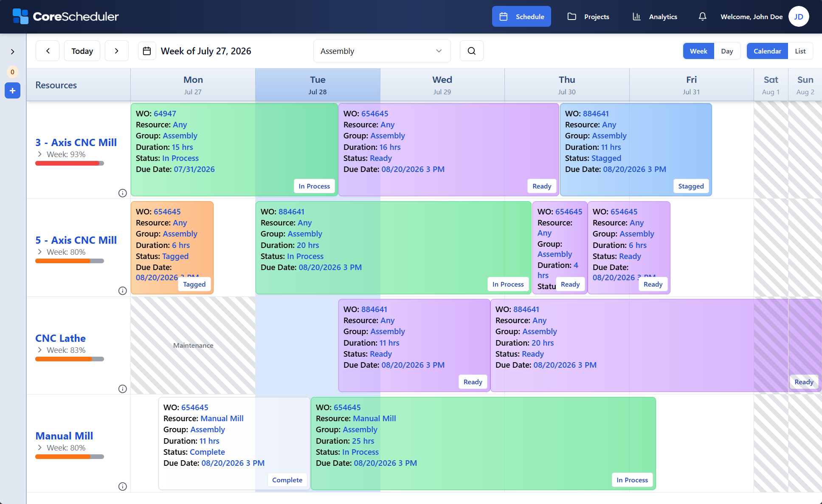Open notifications bell icon

pyautogui.click(x=703, y=17)
